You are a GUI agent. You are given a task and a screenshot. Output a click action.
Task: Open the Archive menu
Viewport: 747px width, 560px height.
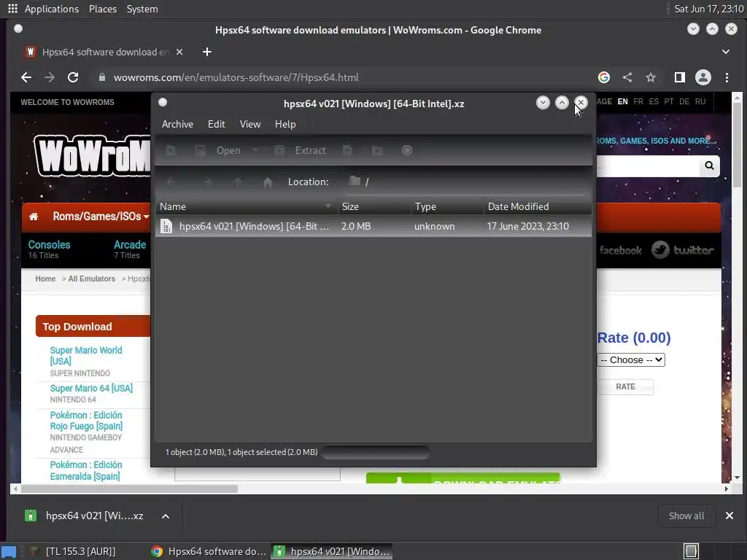tap(177, 124)
